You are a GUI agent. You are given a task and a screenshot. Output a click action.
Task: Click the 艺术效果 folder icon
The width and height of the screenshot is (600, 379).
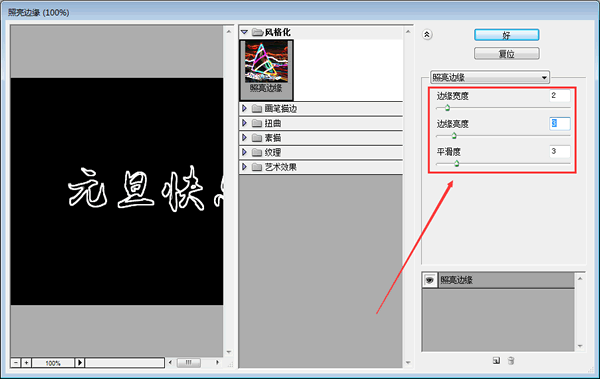(257, 167)
